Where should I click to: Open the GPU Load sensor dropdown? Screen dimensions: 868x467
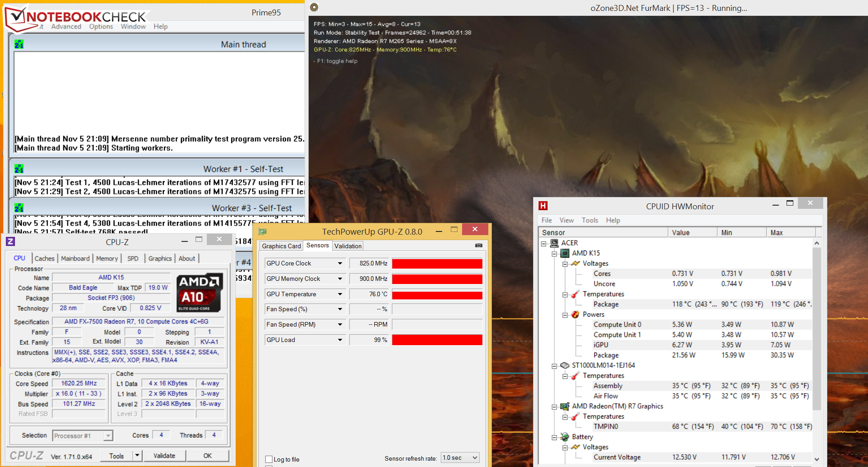pyautogui.click(x=340, y=340)
